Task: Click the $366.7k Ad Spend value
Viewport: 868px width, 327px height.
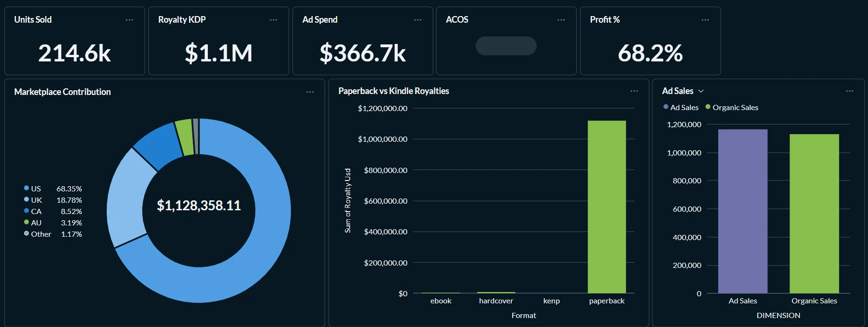Action: point(363,53)
